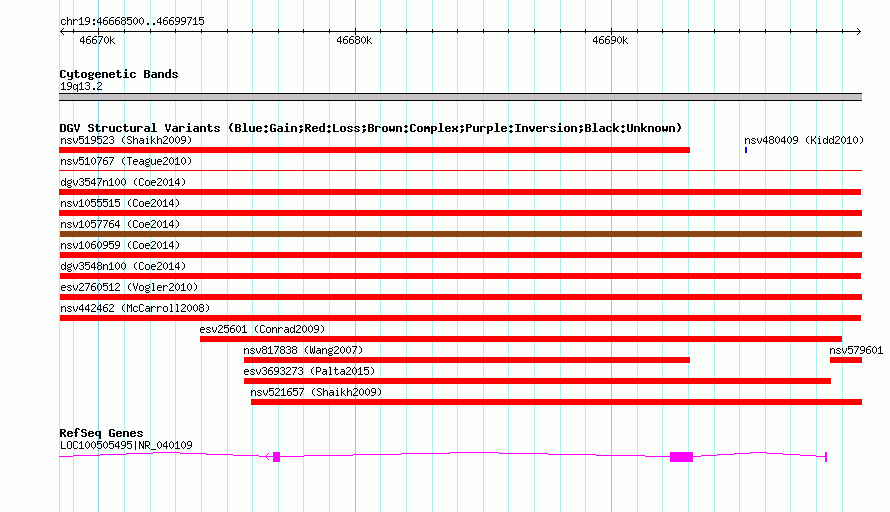Image resolution: width=890 pixels, height=512 pixels.
Task: Select the nsv519523 red loss bar
Action: coord(375,150)
